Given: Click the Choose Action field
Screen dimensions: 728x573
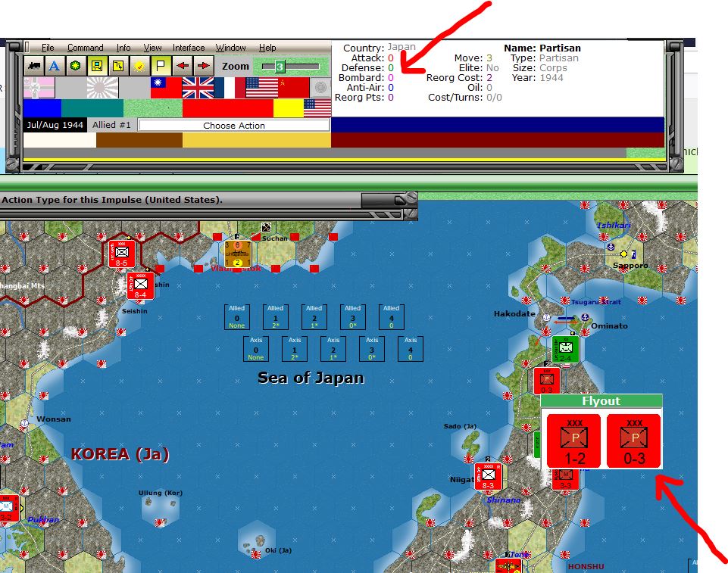Looking at the screenshot, I should click(x=234, y=125).
